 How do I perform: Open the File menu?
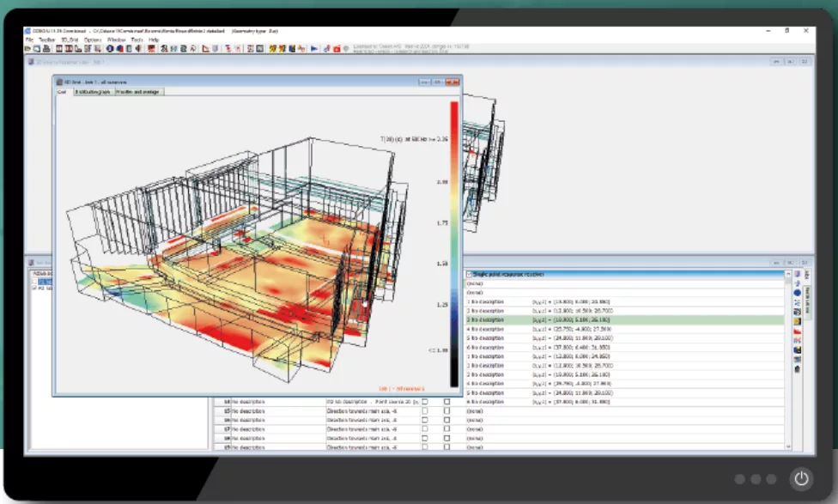pyautogui.click(x=29, y=40)
